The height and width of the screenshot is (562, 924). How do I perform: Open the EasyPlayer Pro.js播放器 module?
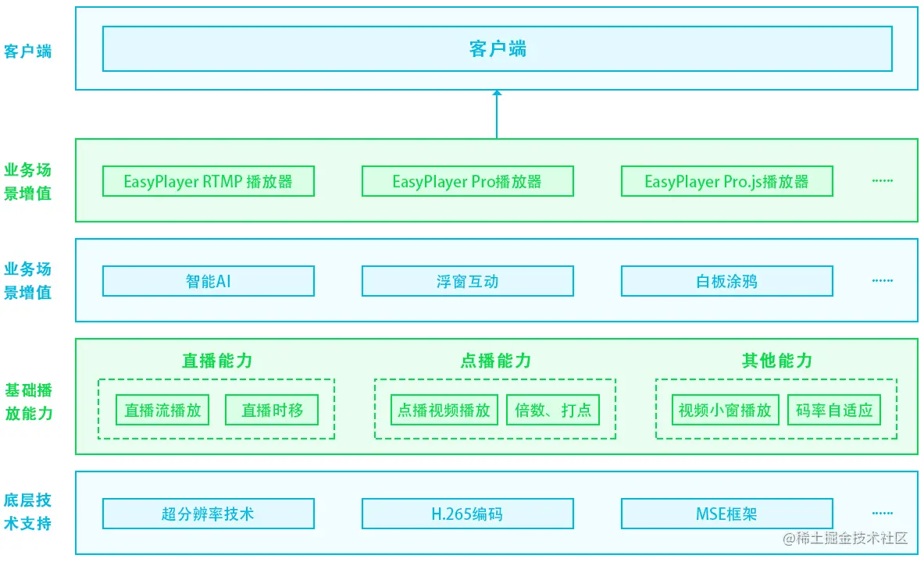tap(726, 181)
